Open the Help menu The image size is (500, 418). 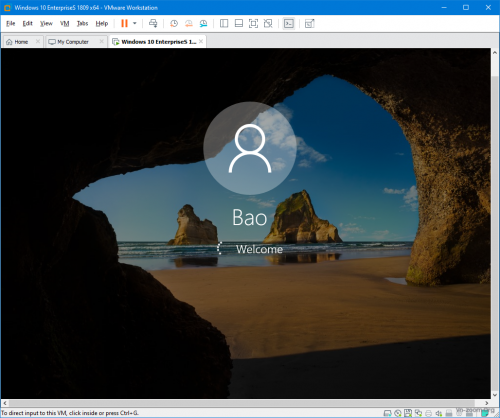pos(102,23)
